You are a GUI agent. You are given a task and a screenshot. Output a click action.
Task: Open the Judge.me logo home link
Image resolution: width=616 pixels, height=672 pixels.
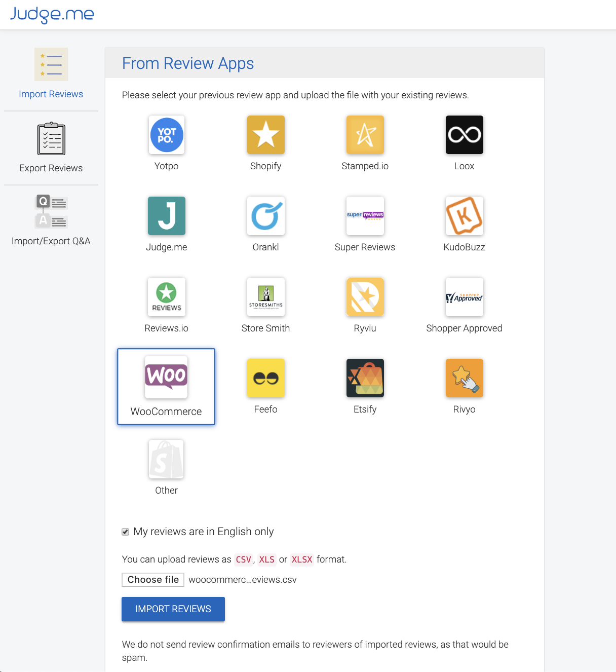(52, 14)
